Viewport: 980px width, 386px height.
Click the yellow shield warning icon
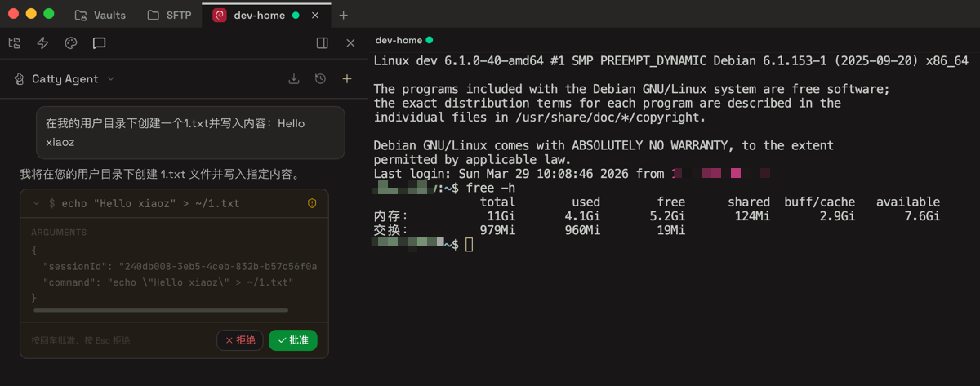tap(312, 203)
